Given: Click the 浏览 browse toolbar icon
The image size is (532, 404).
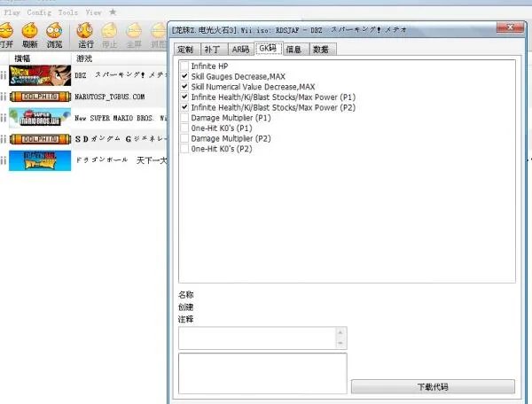Looking at the screenshot, I should (x=55, y=35).
